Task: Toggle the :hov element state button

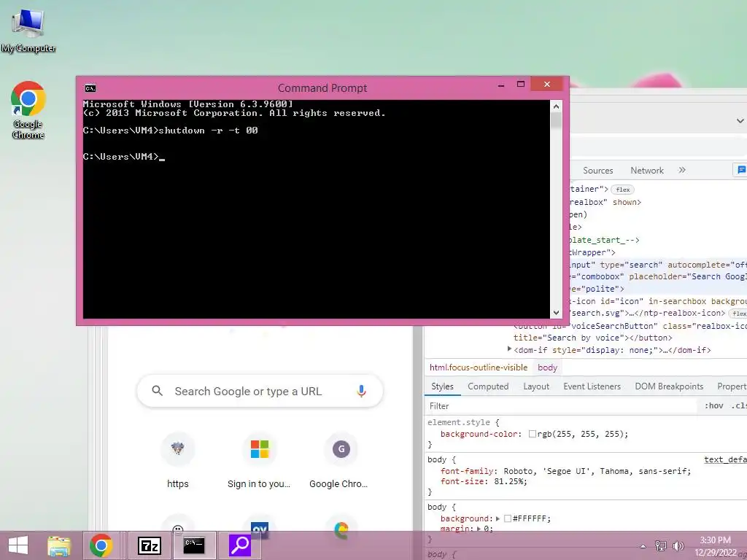Action: 713,405
